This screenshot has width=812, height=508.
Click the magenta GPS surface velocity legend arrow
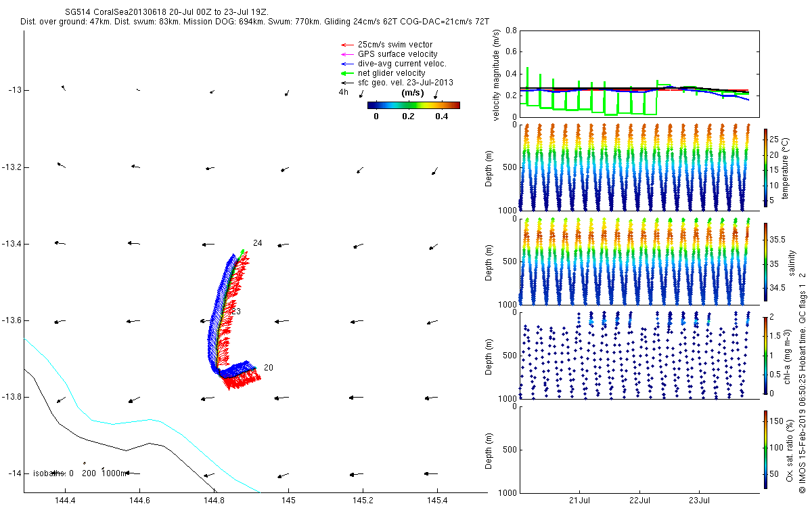347,54
